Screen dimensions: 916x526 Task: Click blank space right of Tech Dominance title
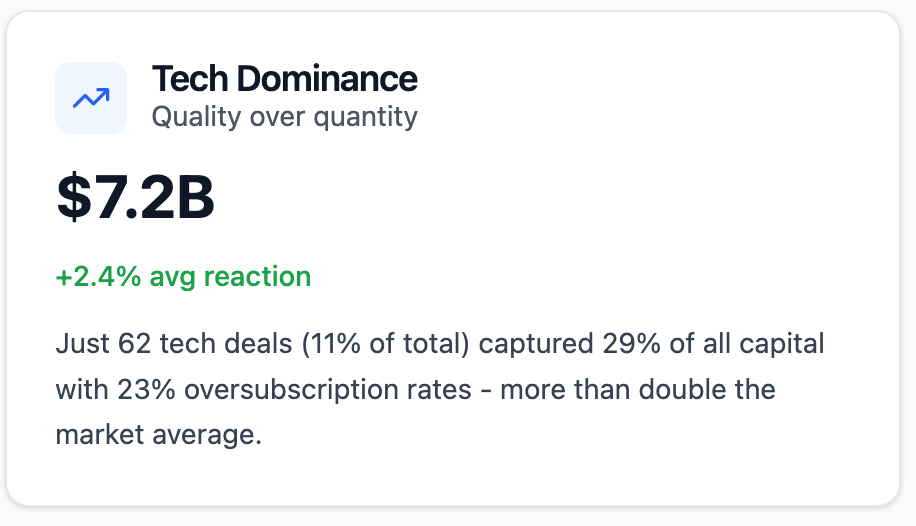click(643, 79)
